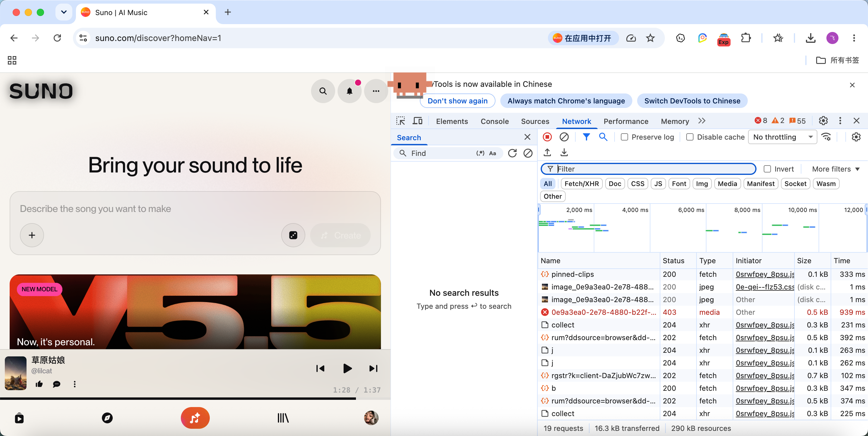Open the Library icon in bottom nav
The height and width of the screenshot is (436, 868).
click(283, 418)
